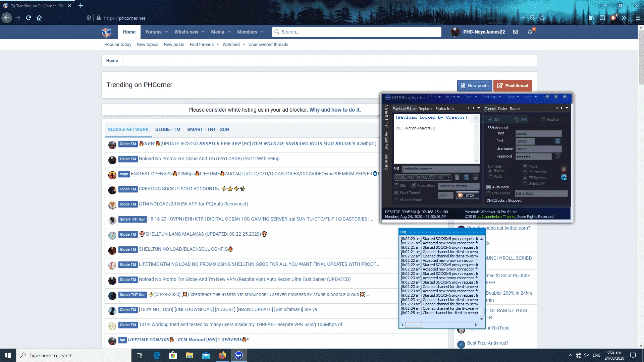Switch to the Status Info tab
644x362 pixels.
pos(444,109)
